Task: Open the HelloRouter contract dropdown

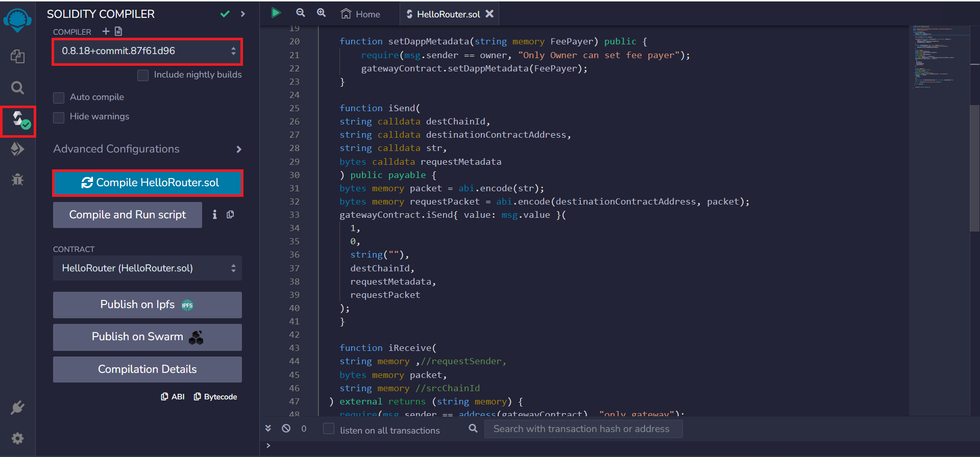Action: [147, 268]
